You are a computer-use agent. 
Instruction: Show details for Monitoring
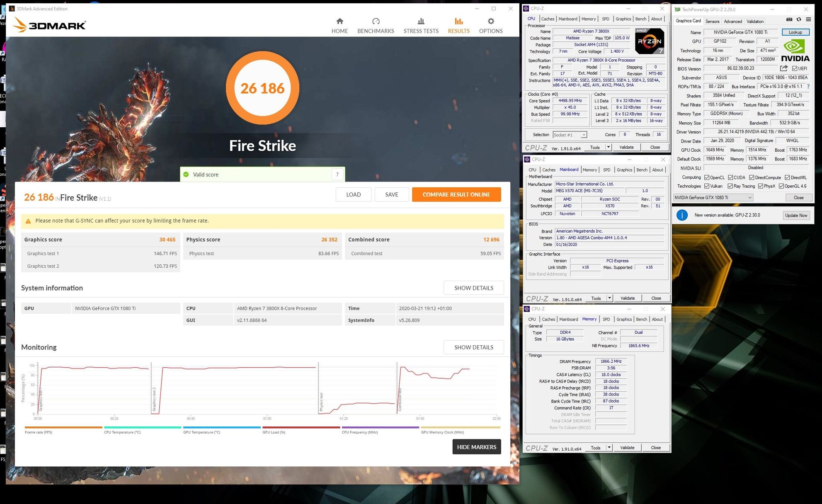473,347
